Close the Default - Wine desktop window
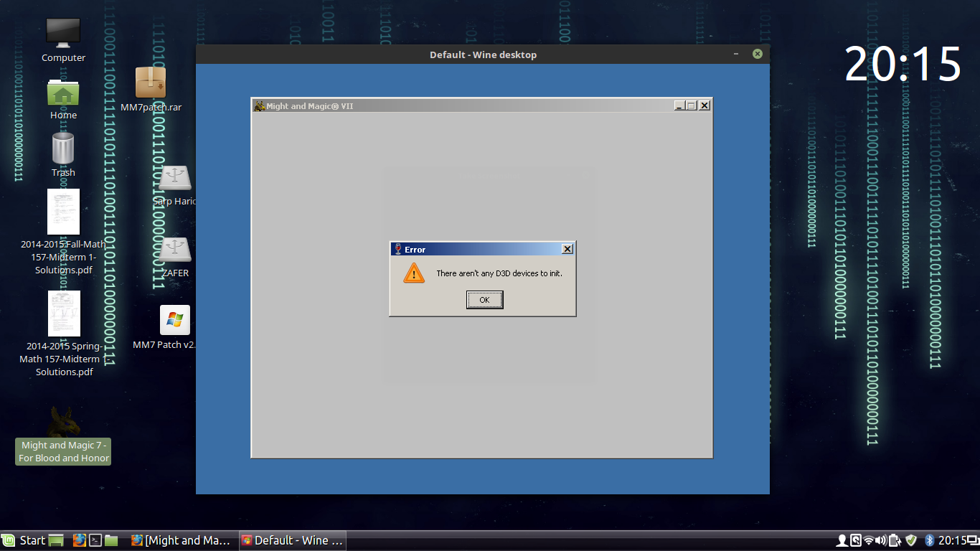 point(757,54)
